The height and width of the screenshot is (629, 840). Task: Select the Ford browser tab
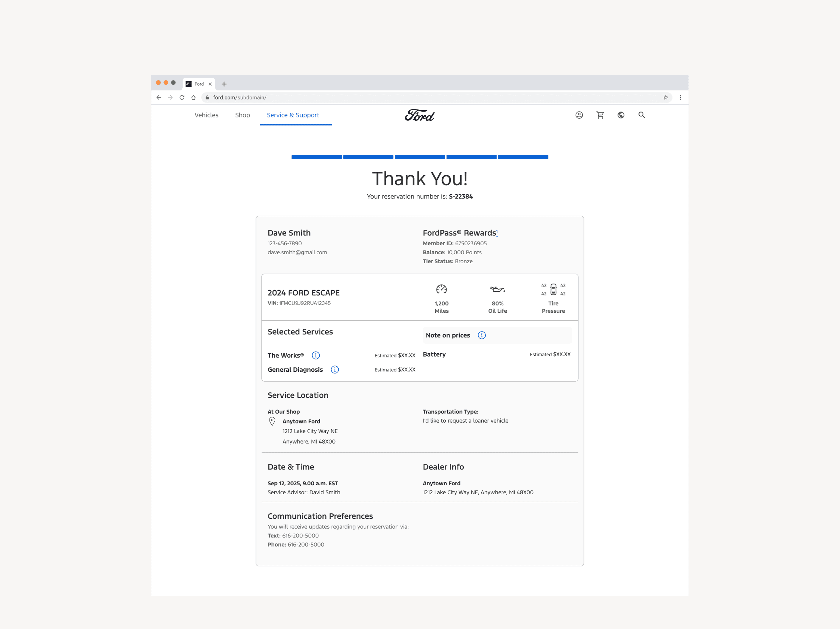click(199, 84)
